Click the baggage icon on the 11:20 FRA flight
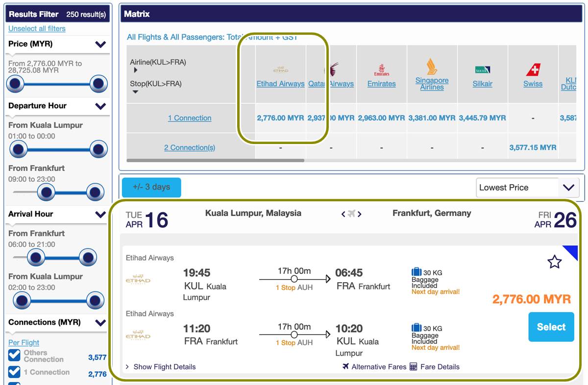This screenshot has height=385, width=588. (416, 328)
